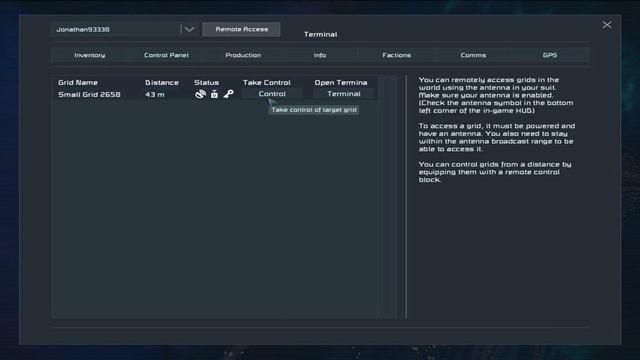Switch to the Inventory tab
The height and width of the screenshot is (360, 640).
[90, 55]
